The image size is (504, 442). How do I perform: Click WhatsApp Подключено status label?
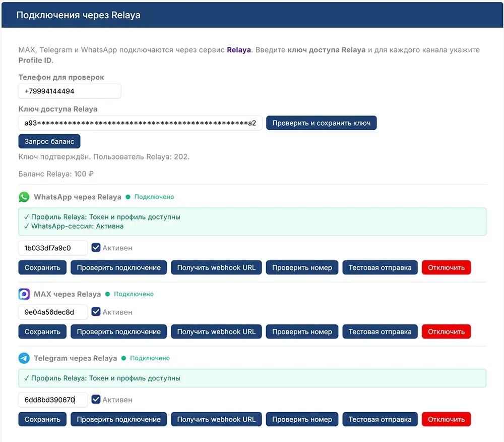(154, 197)
